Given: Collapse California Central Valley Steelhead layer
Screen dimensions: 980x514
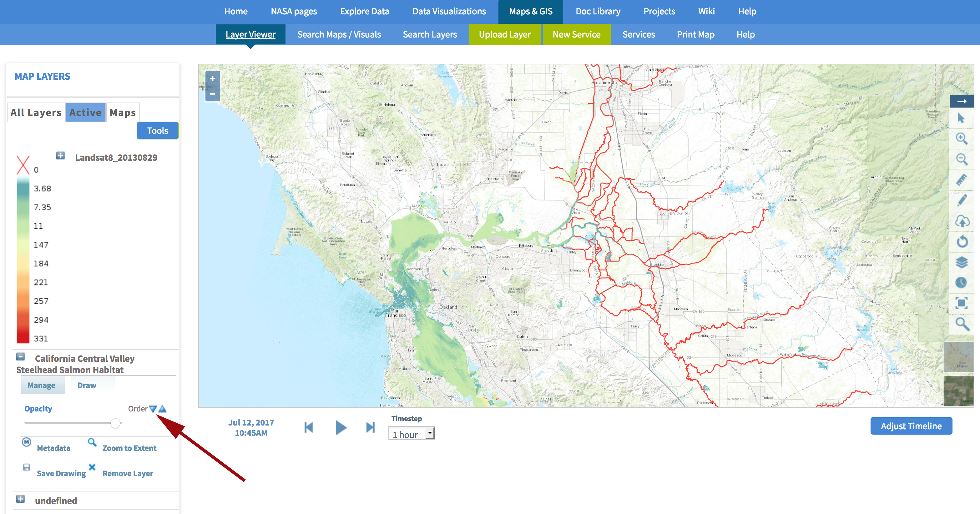Looking at the screenshot, I should (21, 357).
